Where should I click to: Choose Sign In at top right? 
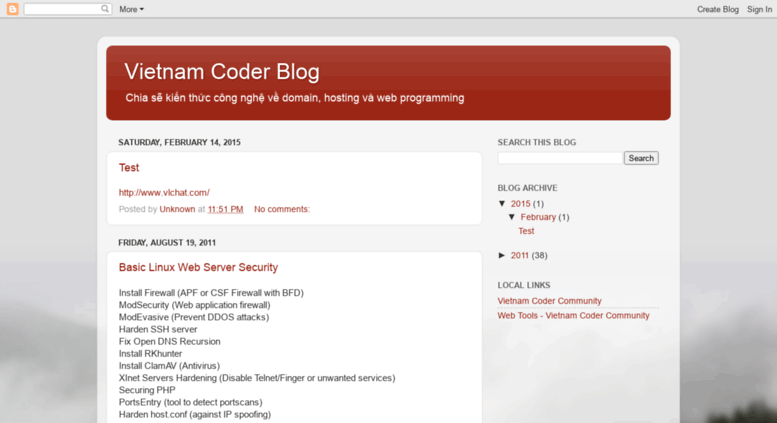point(759,9)
